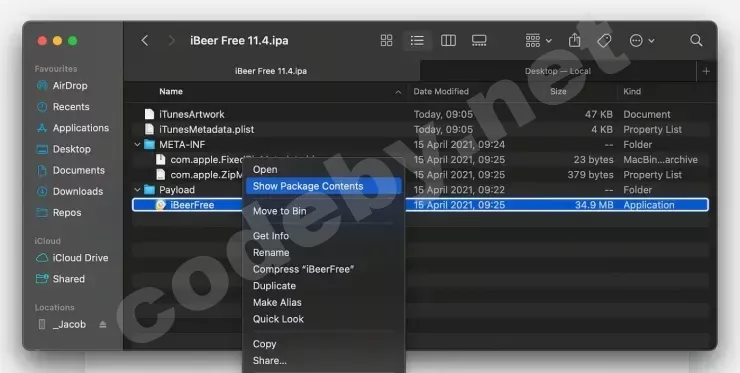Click the iBeerFree application icon
This screenshot has height=373, width=740.
pos(160,205)
